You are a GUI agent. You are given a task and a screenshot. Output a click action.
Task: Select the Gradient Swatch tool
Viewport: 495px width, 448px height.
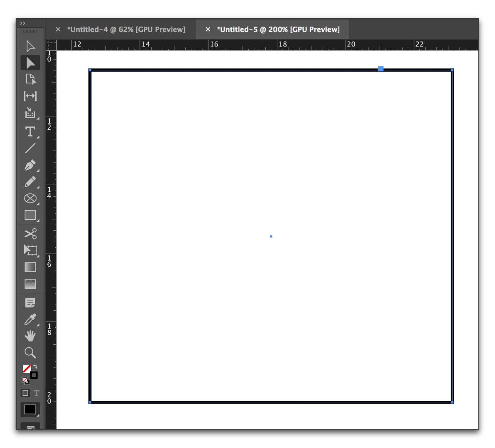point(30,267)
